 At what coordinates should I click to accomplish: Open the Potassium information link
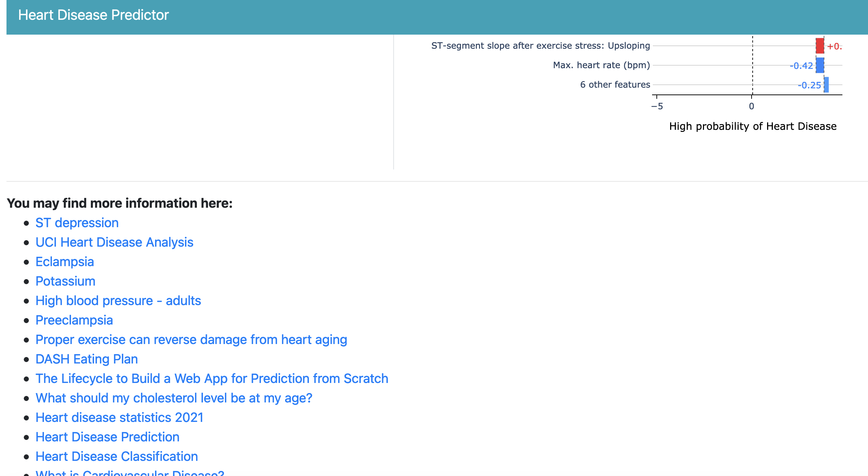tap(65, 281)
